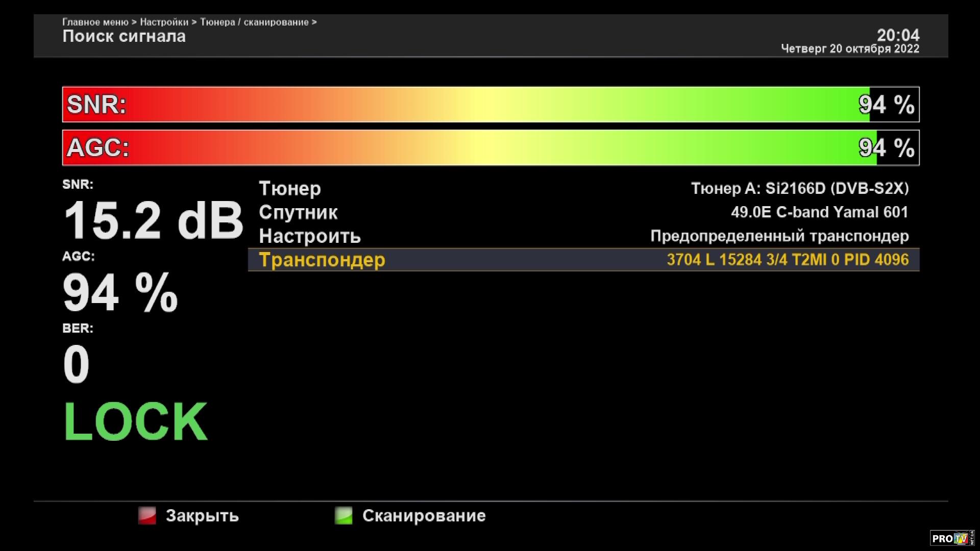Change satellite 49.0E C-band Yamal 601
This screenshot has width=980, height=551.
click(819, 212)
